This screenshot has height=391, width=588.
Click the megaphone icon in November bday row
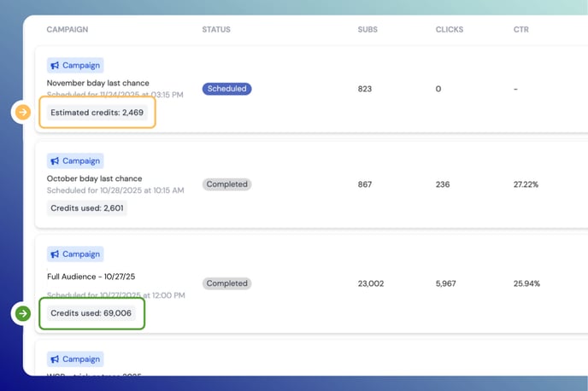coord(55,66)
